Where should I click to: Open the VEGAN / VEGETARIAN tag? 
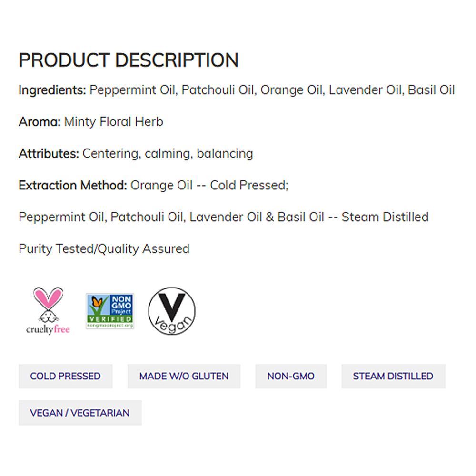(80, 413)
